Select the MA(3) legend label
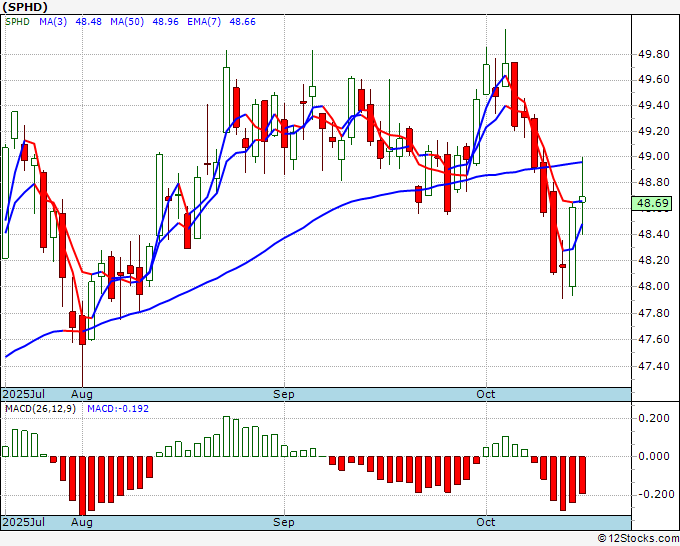 coord(53,22)
